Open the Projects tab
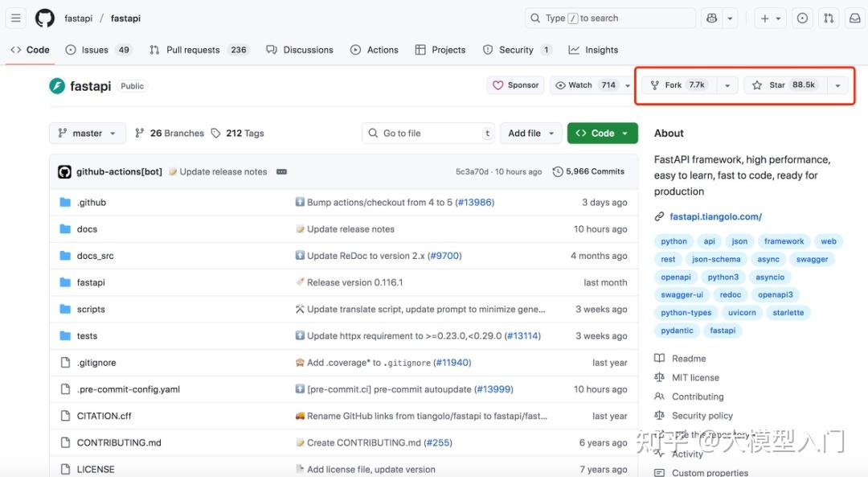868x477 pixels. pyautogui.click(x=440, y=50)
